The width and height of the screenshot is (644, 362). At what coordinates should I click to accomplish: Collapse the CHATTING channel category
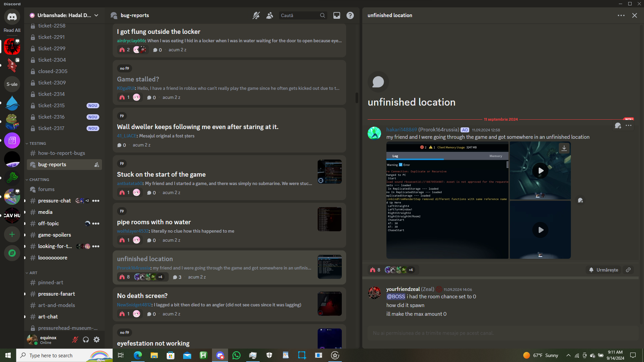coord(39,180)
